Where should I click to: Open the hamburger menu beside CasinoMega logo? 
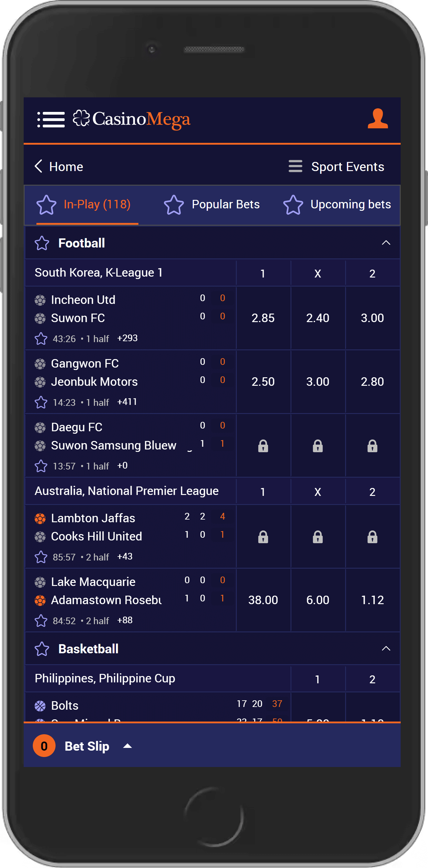coord(51,119)
